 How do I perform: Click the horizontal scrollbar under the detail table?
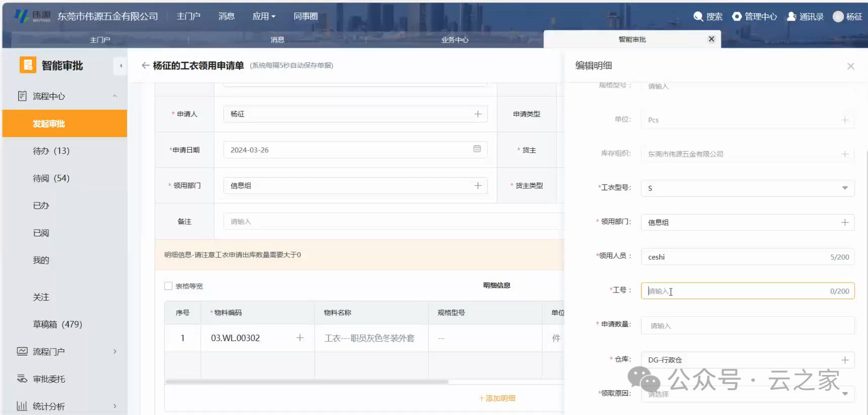coord(306,382)
